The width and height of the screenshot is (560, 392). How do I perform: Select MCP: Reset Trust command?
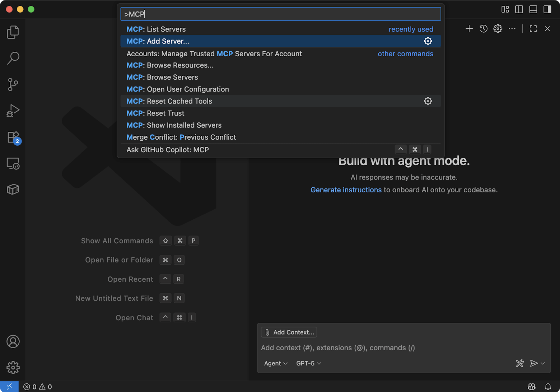(281, 113)
